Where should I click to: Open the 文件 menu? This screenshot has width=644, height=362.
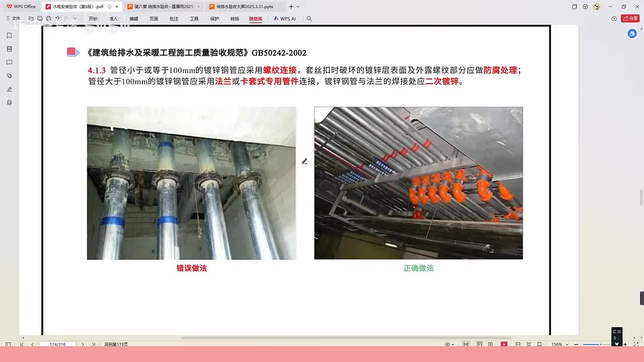point(13,19)
